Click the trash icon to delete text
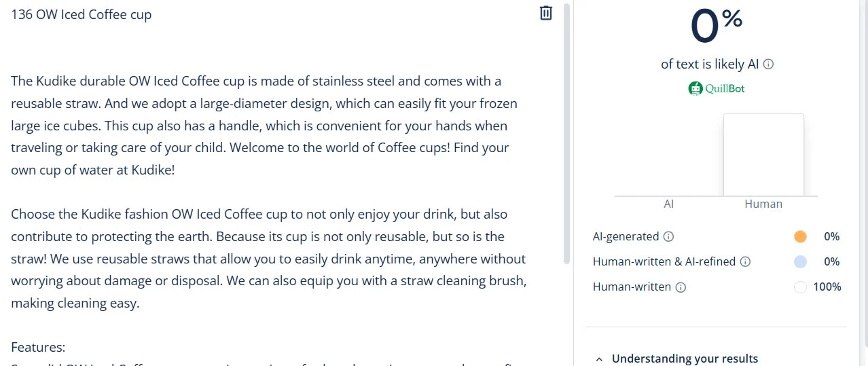868x366 pixels. [545, 13]
